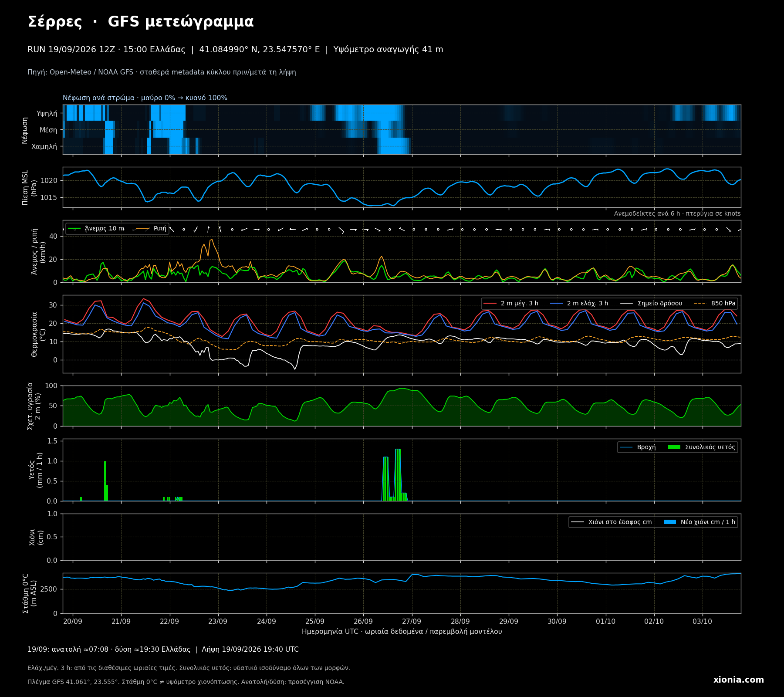
Task: Click the blue Νέο χιόνι cm / 1 h swatch
Action: tap(670, 522)
